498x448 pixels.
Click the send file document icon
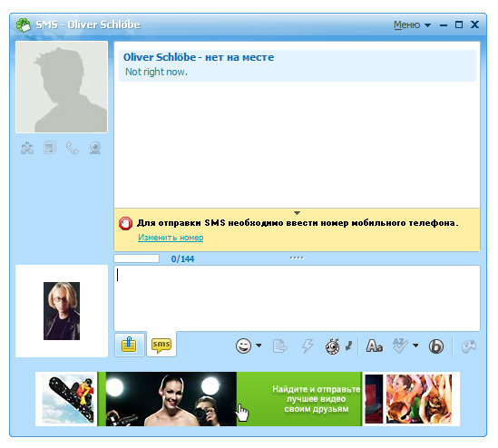click(x=279, y=346)
